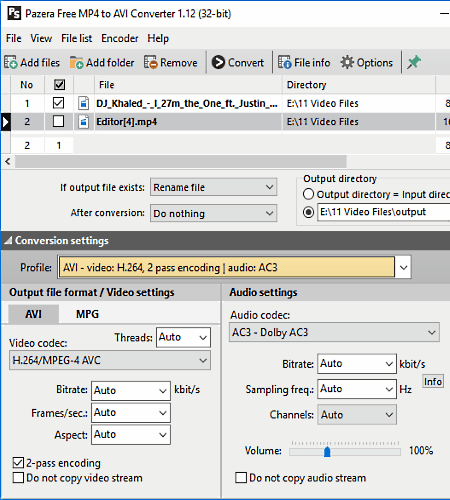
Task: Open the Encoder menu
Action: point(120,38)
